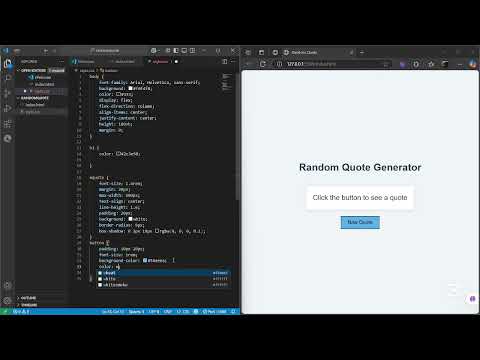Open the Manage gear in VS Code
Image resolution: width=480 pixels, height=360 pixels.
click(7, 301)
